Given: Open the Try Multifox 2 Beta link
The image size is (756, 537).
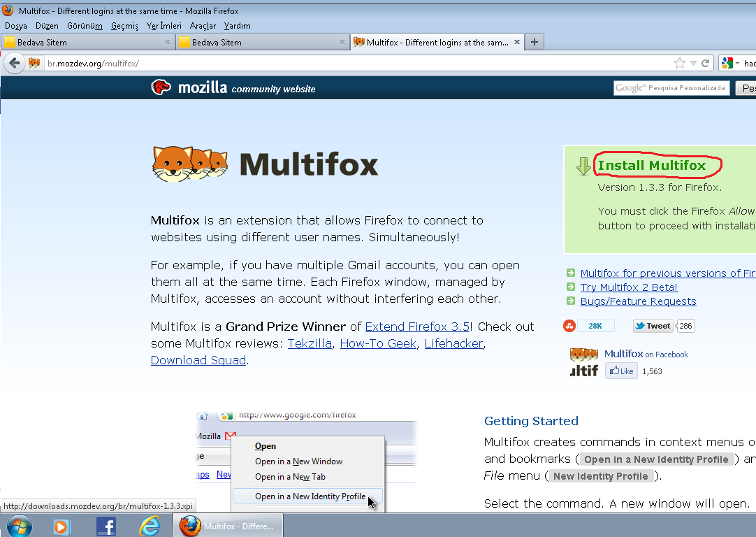Looking at the screenshot, I should (x=629, y=287).
